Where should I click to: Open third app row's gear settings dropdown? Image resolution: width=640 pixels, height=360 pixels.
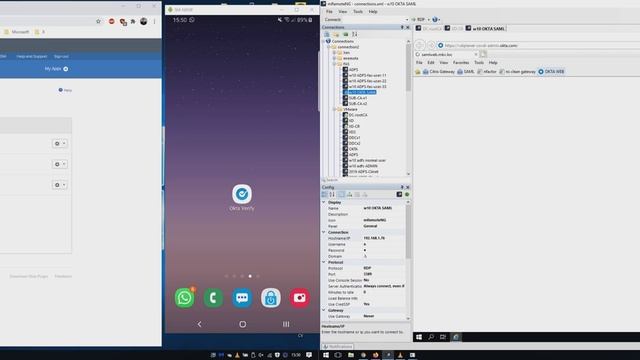pos(60,185)
